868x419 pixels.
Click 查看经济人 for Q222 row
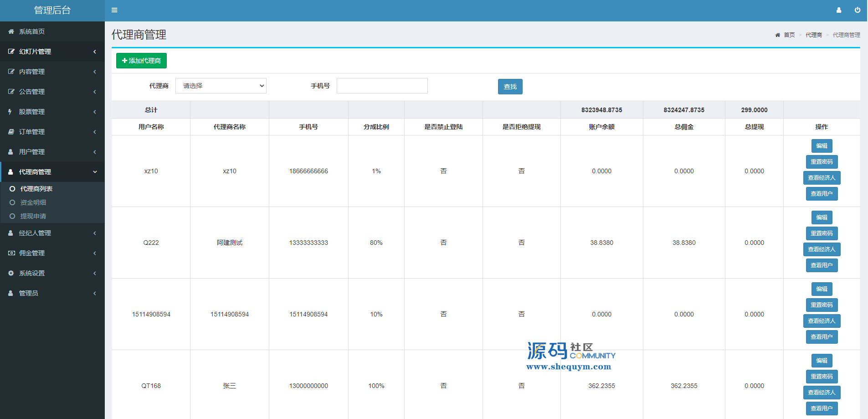(822, 249)
